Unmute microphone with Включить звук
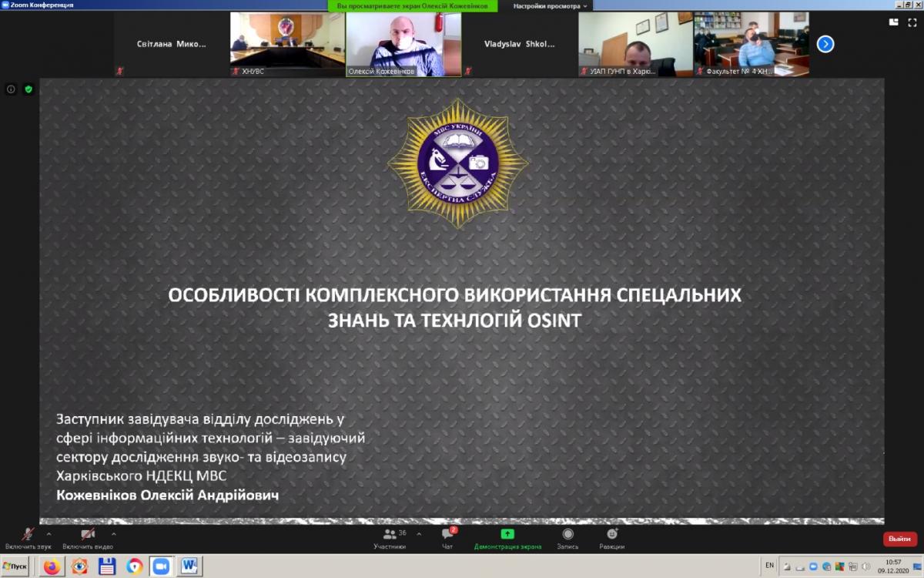The height and width of the screenshot is (578, 924). 28,537
